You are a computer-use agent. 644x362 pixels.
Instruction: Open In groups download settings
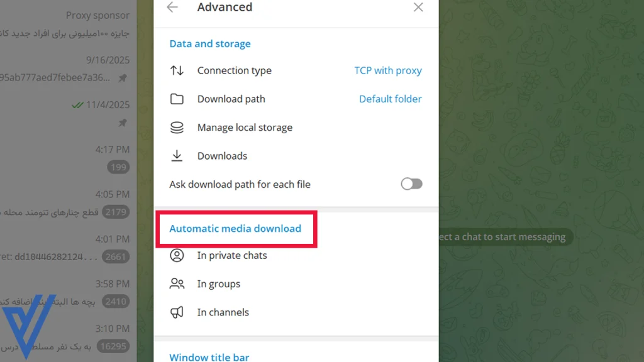click(x=296, y=283)
